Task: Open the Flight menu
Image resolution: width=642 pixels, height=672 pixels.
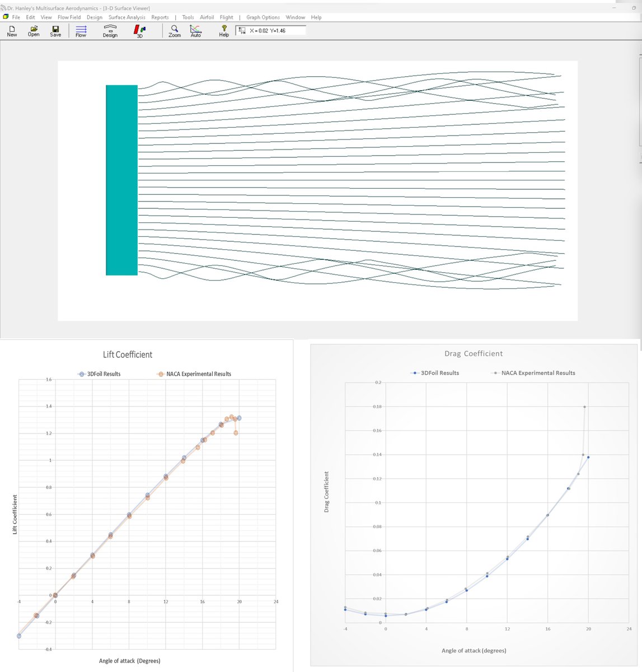Action: (x=226, y=17)
